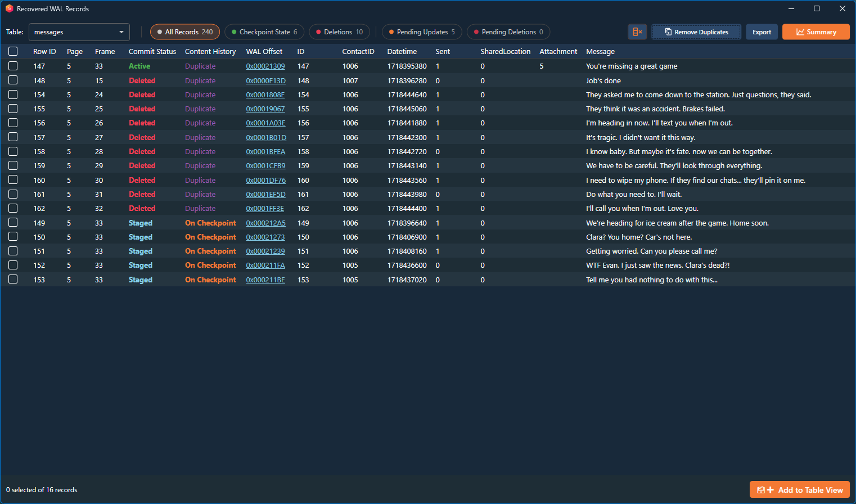Viewport: 856px width, 504px height.
Task: Click message "Do what you need to. I'll wait."
Action: (634, 194)
